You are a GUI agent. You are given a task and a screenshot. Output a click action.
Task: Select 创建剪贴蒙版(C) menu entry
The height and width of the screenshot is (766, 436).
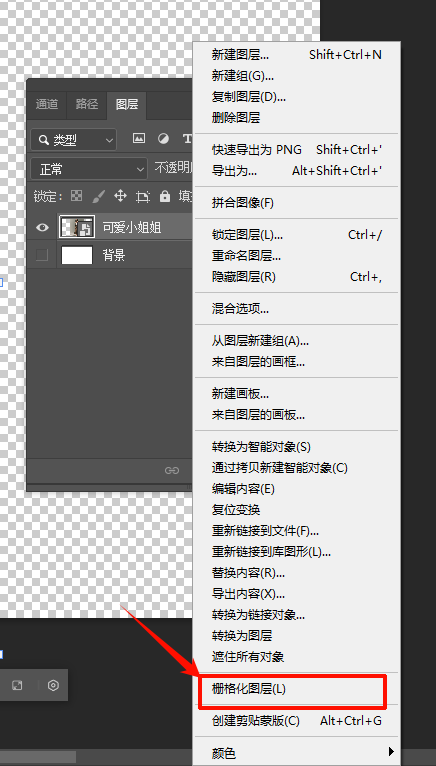(x=297, y=721)
